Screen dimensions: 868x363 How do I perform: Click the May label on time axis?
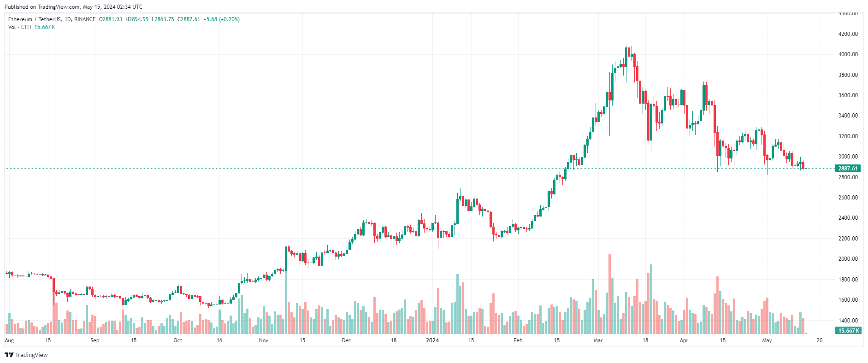click(767, 340)
